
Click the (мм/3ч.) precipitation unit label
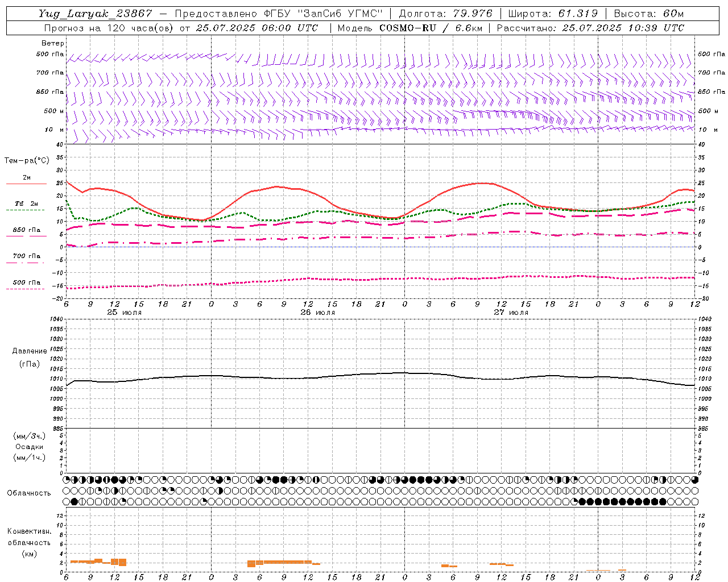pos(30,436)
